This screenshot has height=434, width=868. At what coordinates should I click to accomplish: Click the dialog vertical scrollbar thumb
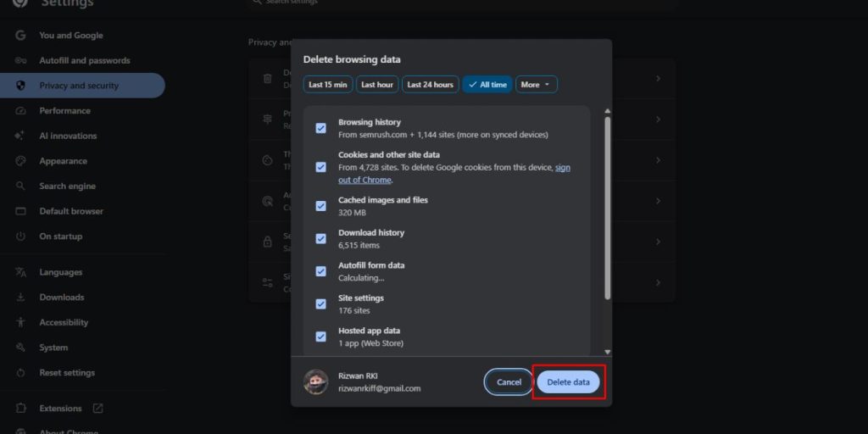(607, 209)
